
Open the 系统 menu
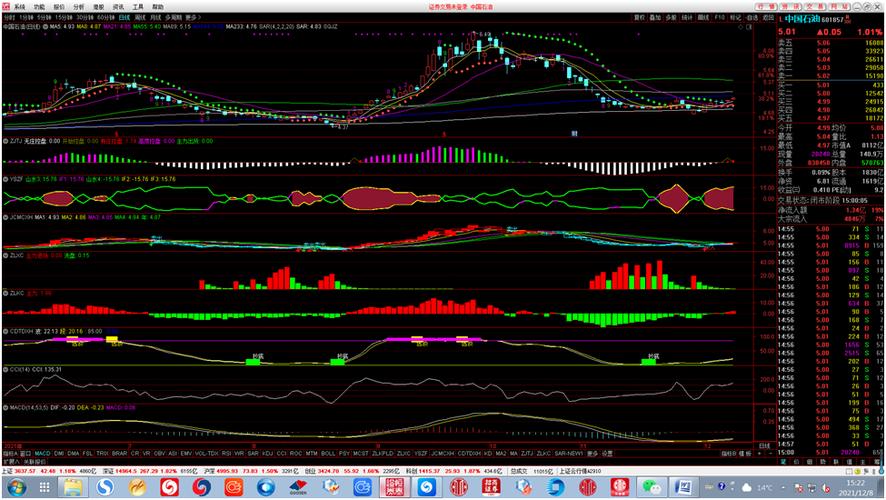[x=18, y=6]
